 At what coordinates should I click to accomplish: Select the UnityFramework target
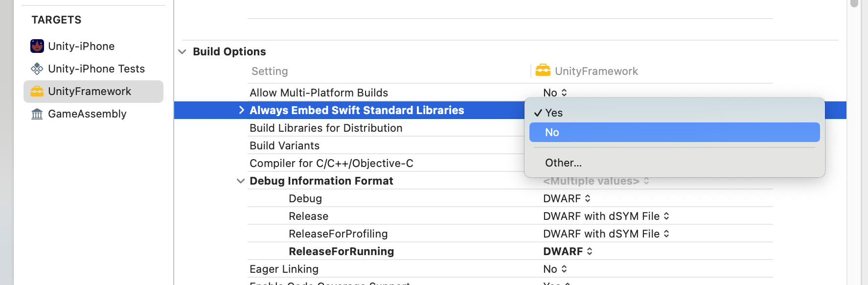93,92
